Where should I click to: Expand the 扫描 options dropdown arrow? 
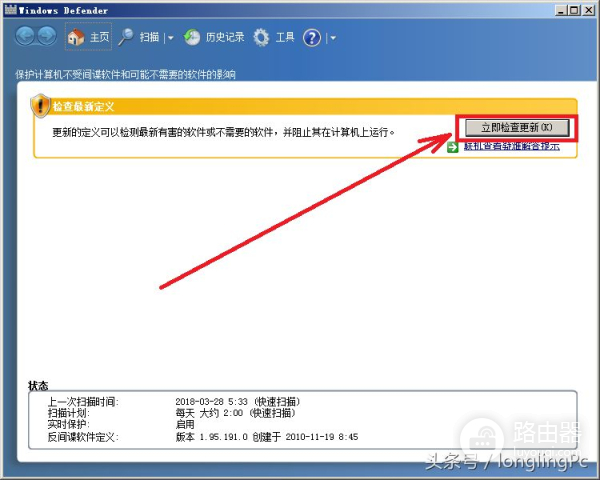[x=171, y=38]
